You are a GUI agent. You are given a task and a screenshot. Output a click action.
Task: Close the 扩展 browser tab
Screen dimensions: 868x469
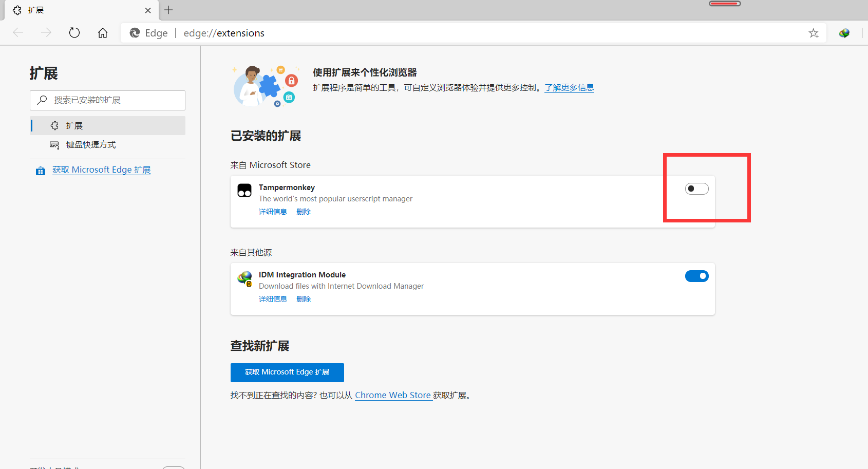(148, 10)
